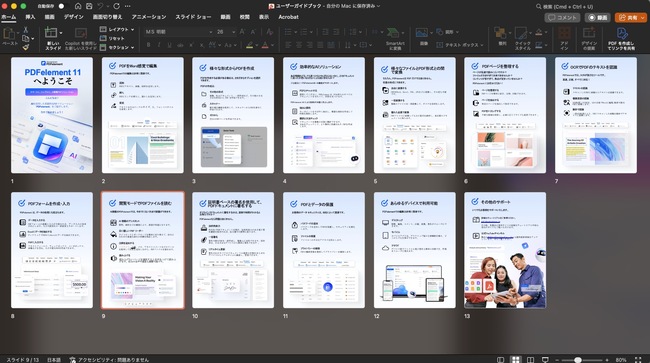Toggle Underline formatting
The height and width of the screenshot is (363, 650).
(169, 45)
